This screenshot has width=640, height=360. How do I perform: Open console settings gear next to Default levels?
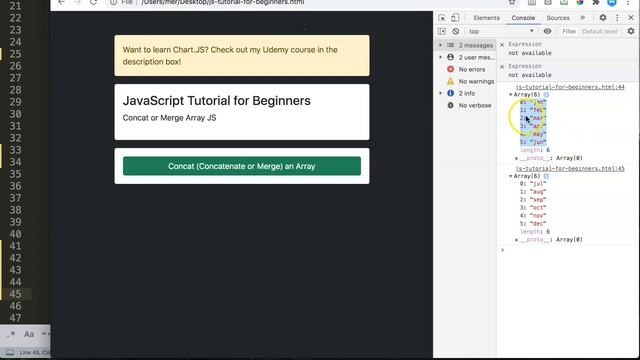coord(631,31)
